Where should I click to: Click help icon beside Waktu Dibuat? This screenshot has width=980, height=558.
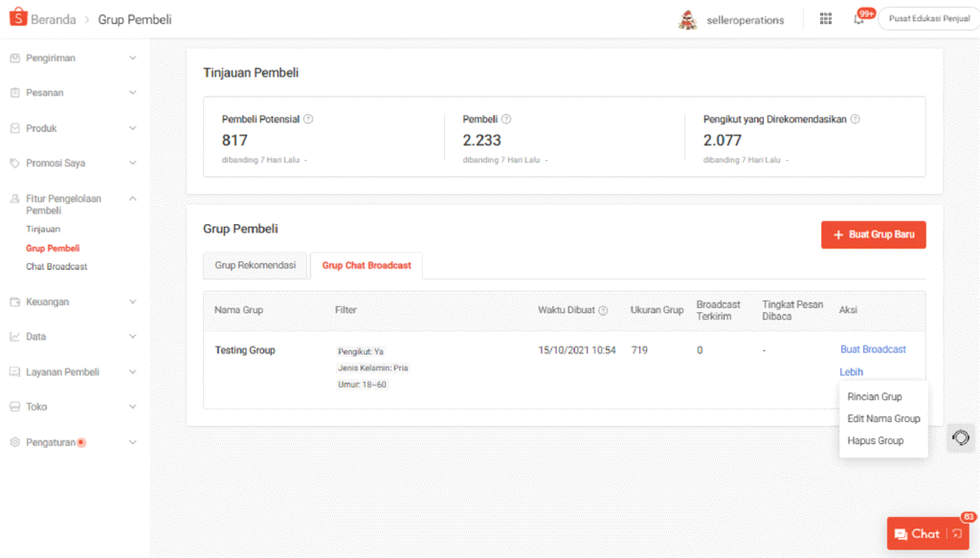pyautogui.click(x=603, y=310)
